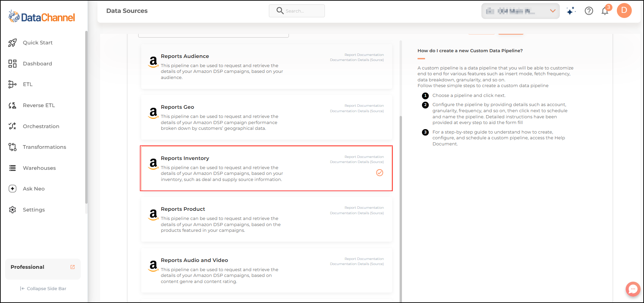The height and width of the screenshot is (303, 644).
Task: Click the Custom Data Pipeline help heading
Action: pos(470,51)
